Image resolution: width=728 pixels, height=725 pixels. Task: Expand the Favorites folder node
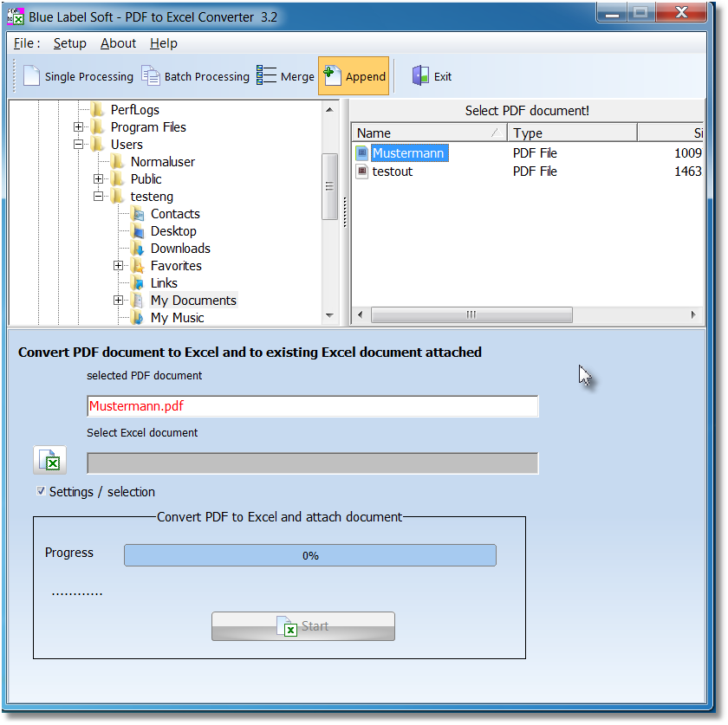[x=119, y=266]
